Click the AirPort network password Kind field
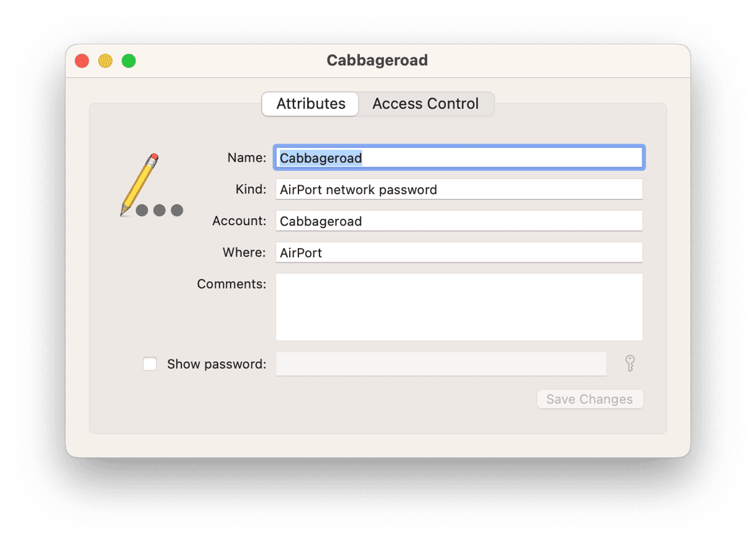The image size is (756, 544). (x=459, y=189)
